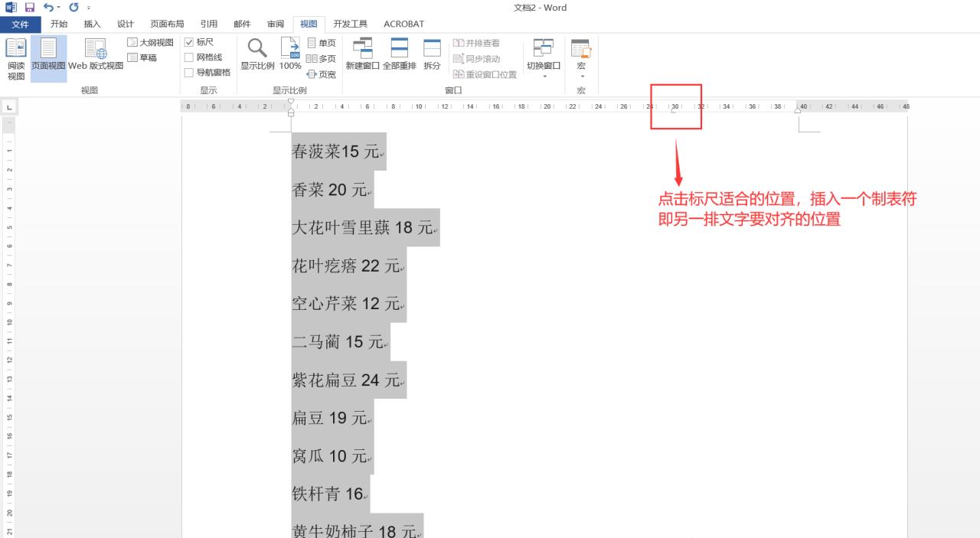This screenshot has width=980, height=538.
Task: Switch to the ACROBAT ribbon tab
Action: coord(403,24)
